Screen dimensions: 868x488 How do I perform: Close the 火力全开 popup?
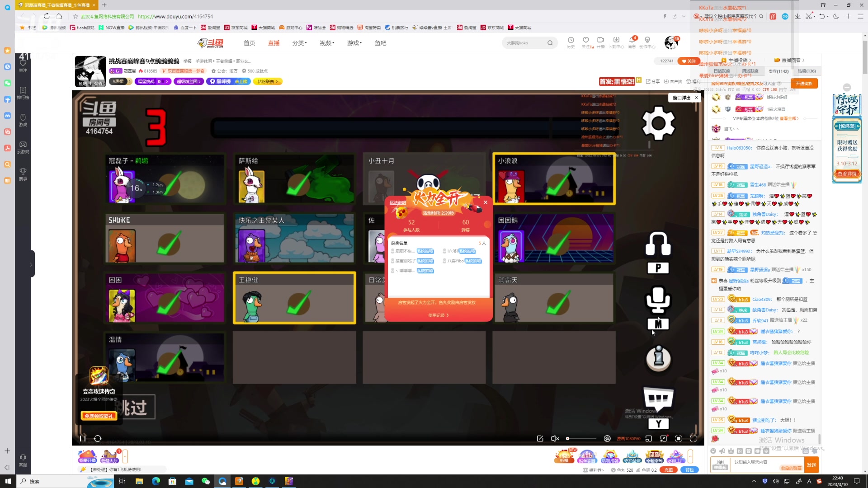tap(486, 202)
